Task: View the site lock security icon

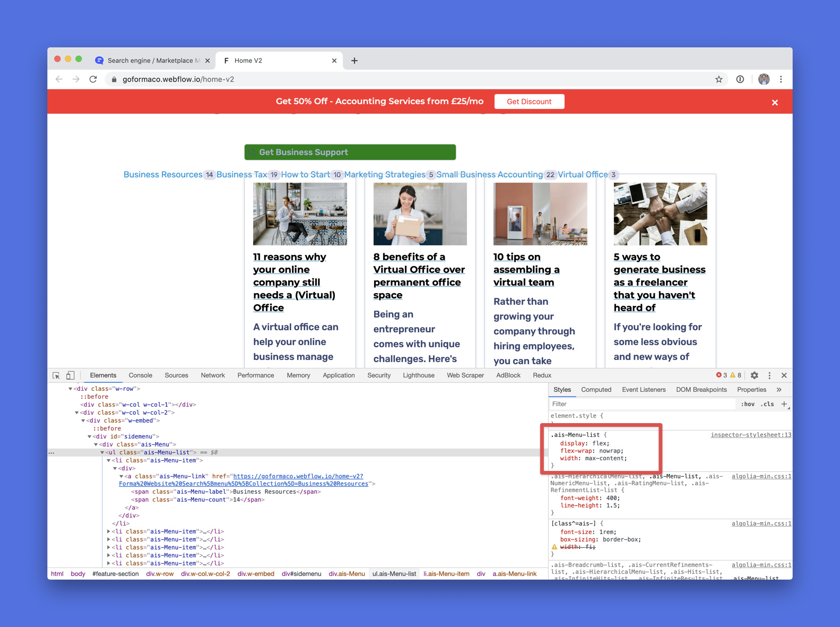Action: click(114, 79)
